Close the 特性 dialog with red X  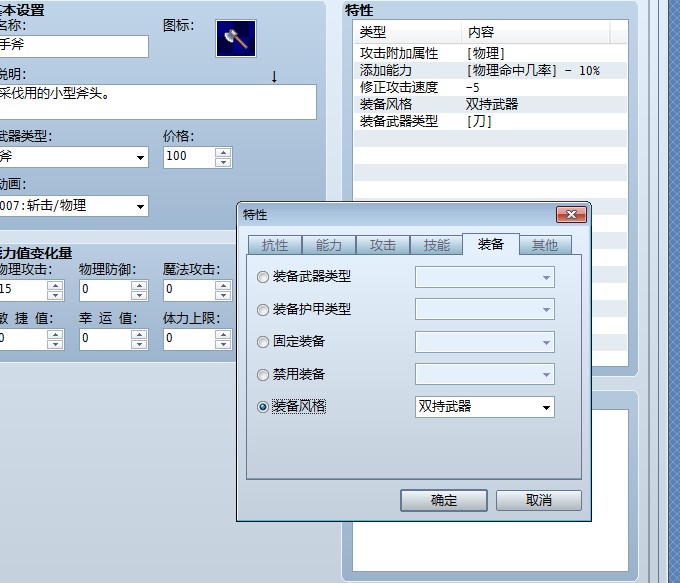tap(571, 215)
